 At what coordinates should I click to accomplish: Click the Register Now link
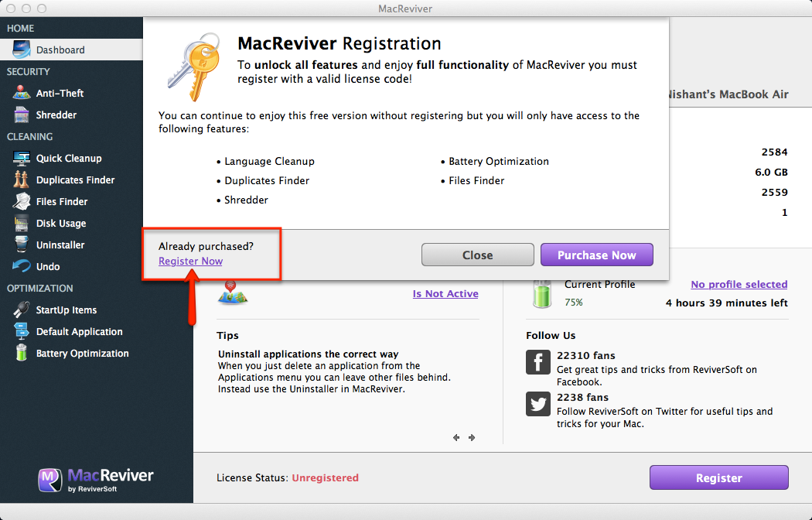pos(190,262)
